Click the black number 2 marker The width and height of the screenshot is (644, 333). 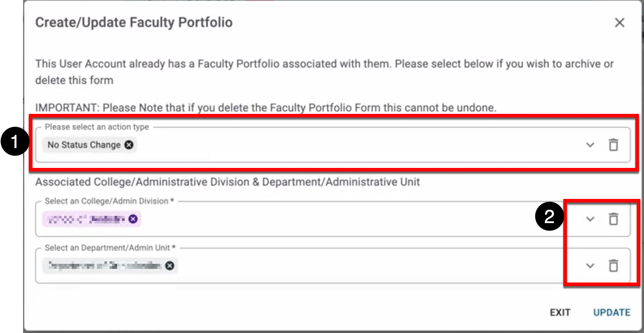coord(549,216)
